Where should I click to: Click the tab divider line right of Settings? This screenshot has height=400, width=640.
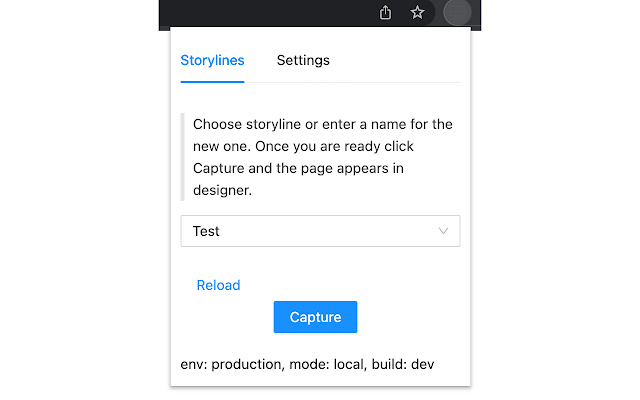click(x=400, y=82)
